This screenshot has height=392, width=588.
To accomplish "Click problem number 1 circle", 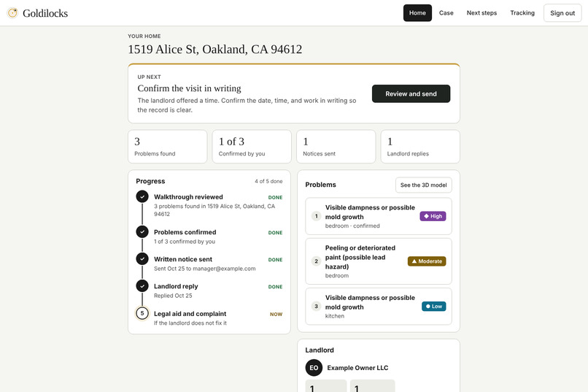I will pyautogui.click(x=316, y=216).
